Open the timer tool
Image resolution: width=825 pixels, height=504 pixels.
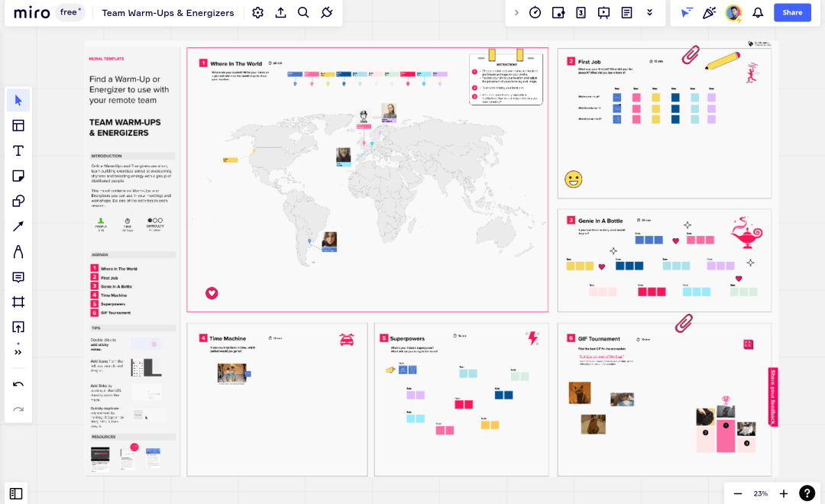(x=535, y=12)
